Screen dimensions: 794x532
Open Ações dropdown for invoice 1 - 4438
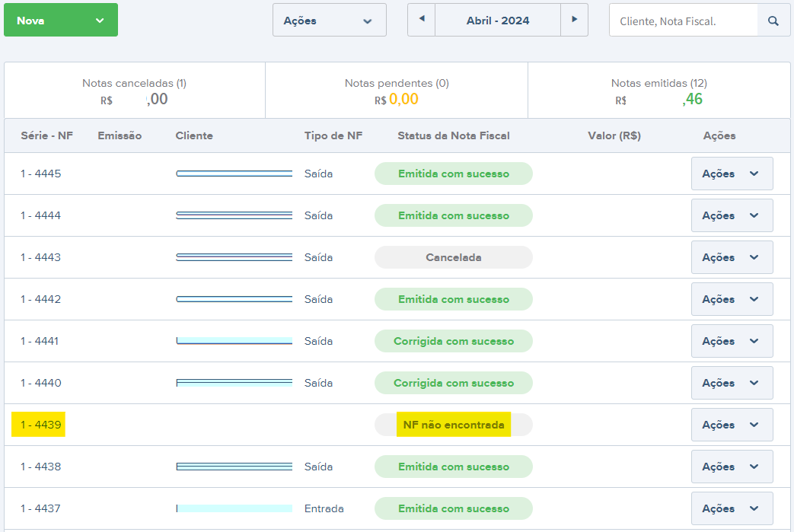pyautogui.click(x=732, y=467)
